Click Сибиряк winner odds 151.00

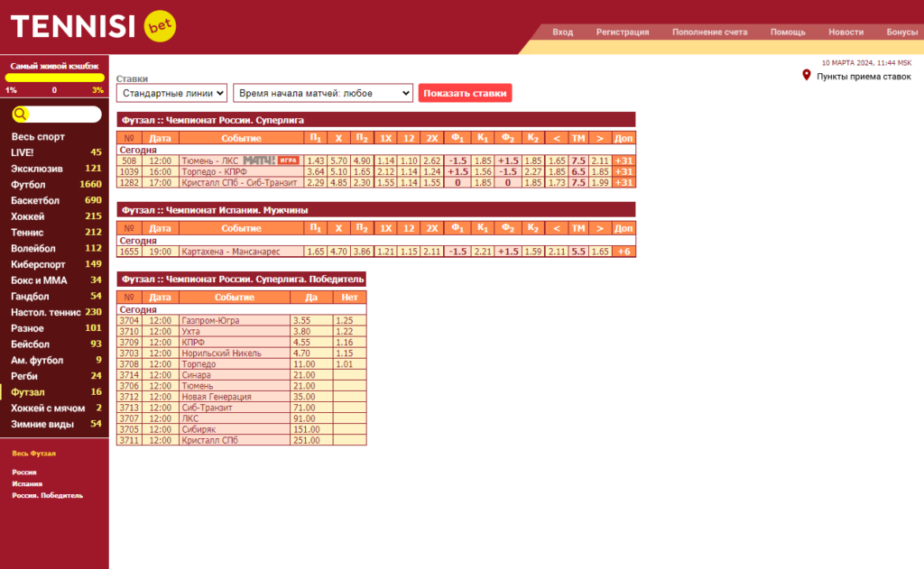(311, 429)
